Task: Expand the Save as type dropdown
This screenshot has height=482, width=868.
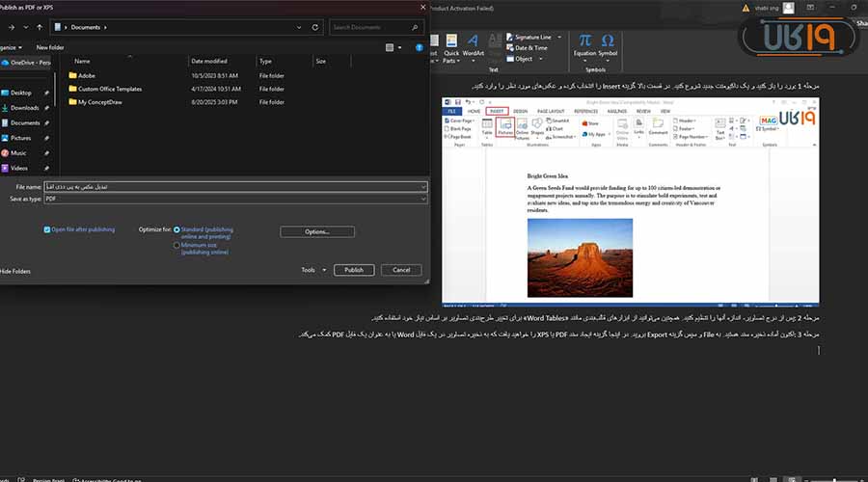Action: point(422,198)
